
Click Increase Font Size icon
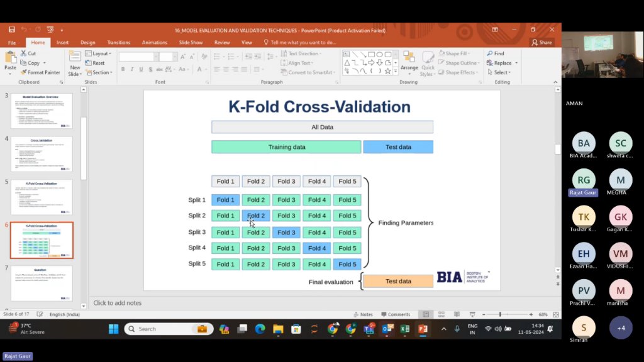183,57
